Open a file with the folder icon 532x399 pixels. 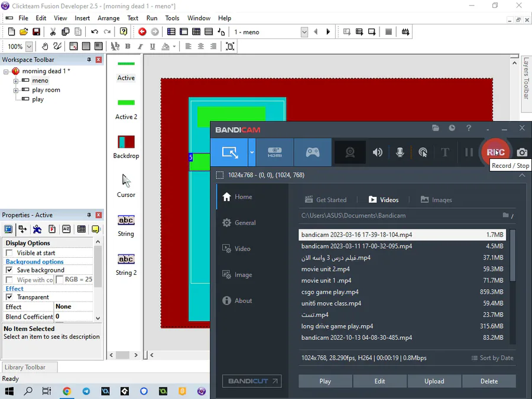coord(24,32)
